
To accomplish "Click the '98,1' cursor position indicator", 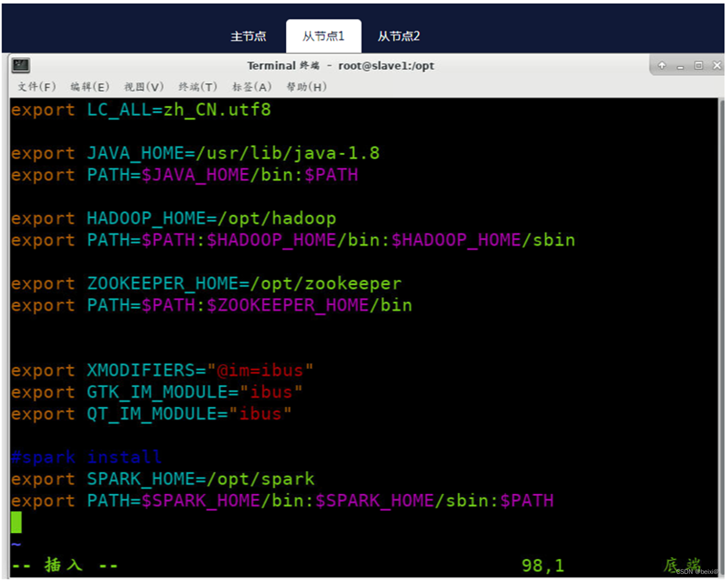I will [543, 566].
